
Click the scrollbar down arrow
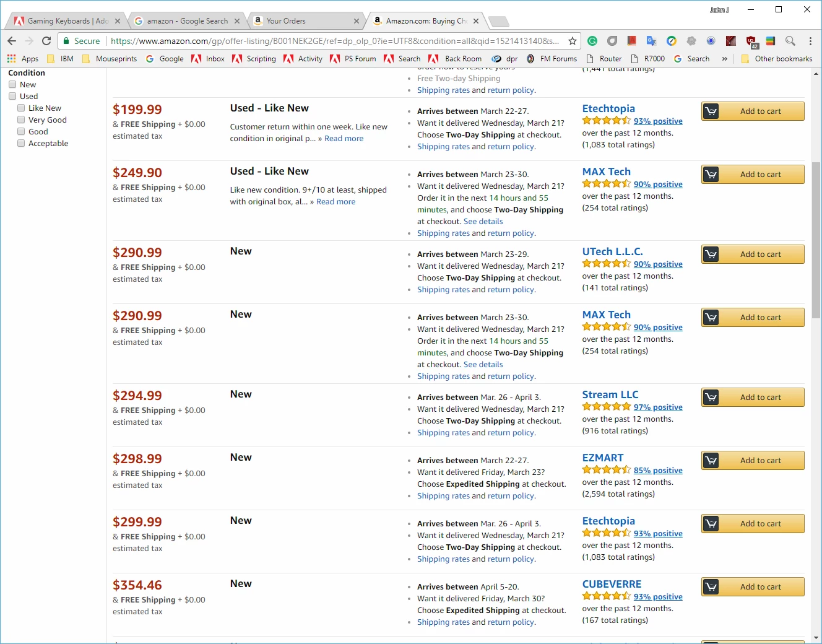[x=816, y=637]
